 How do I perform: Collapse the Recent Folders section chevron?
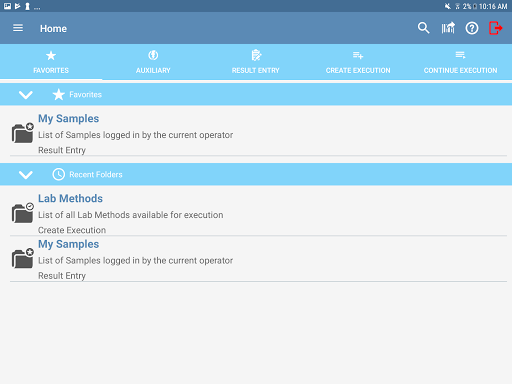pyautogui.click(x=26, y=175)
